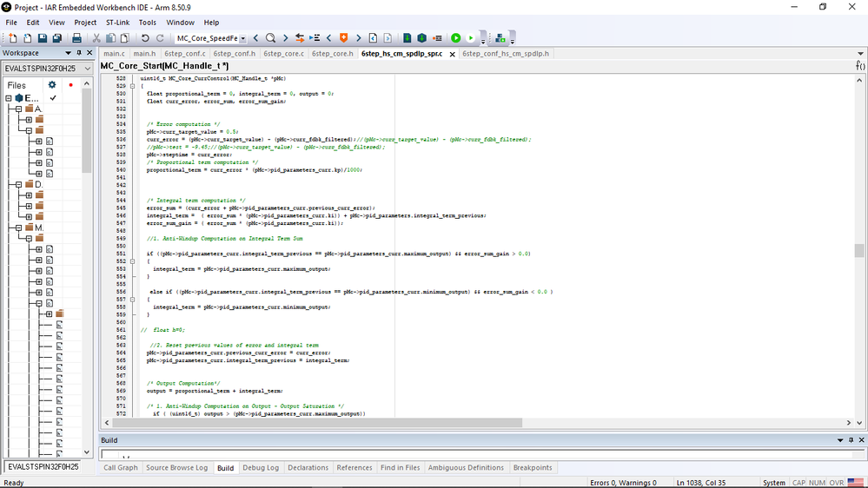
Task: Switch to the 6step_core.c editor tab
Action: point(283,54)
